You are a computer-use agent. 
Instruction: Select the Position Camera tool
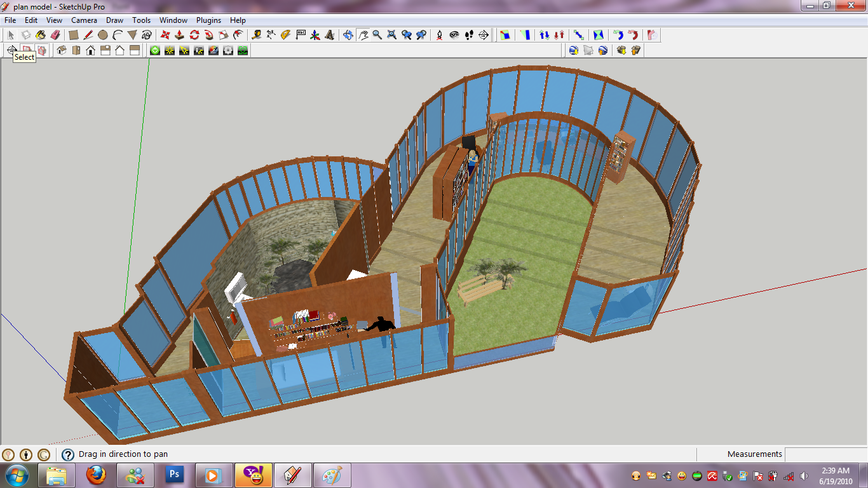(x=440, y=35)
